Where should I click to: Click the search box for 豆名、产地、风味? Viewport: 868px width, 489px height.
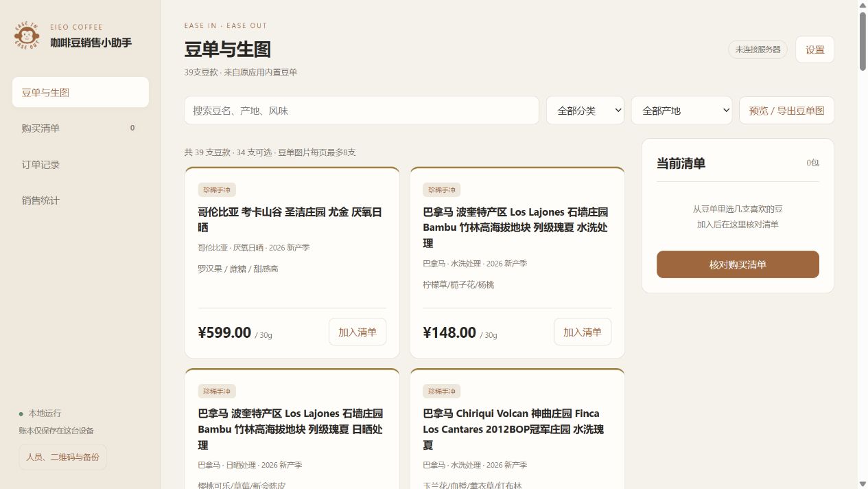click(x=362, y=111)
